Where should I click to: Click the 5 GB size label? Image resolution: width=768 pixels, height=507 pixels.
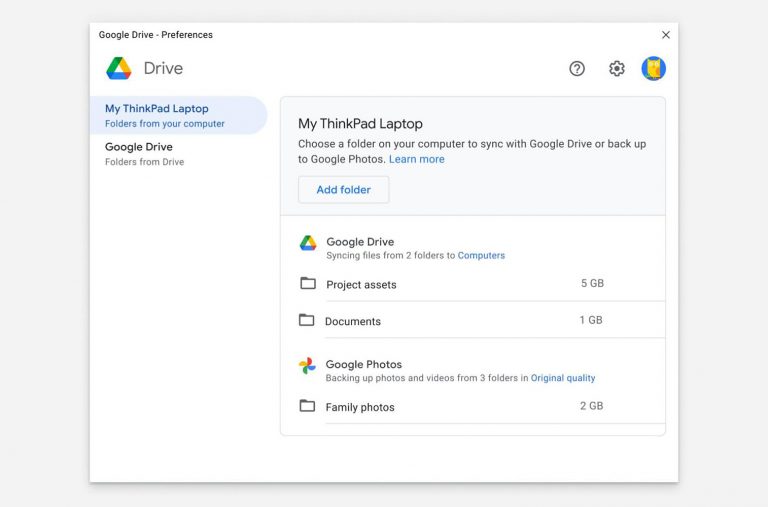[x=592, y=284]
